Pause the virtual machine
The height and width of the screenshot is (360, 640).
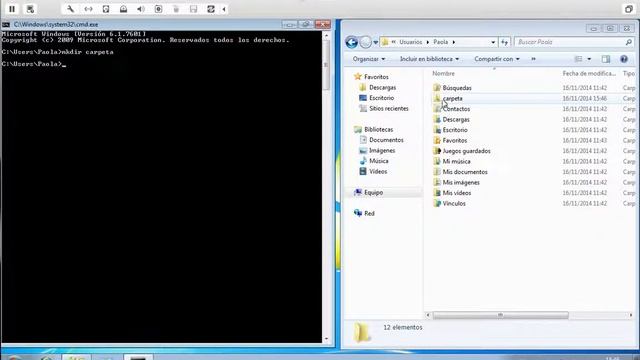click(x=12, y=9)
